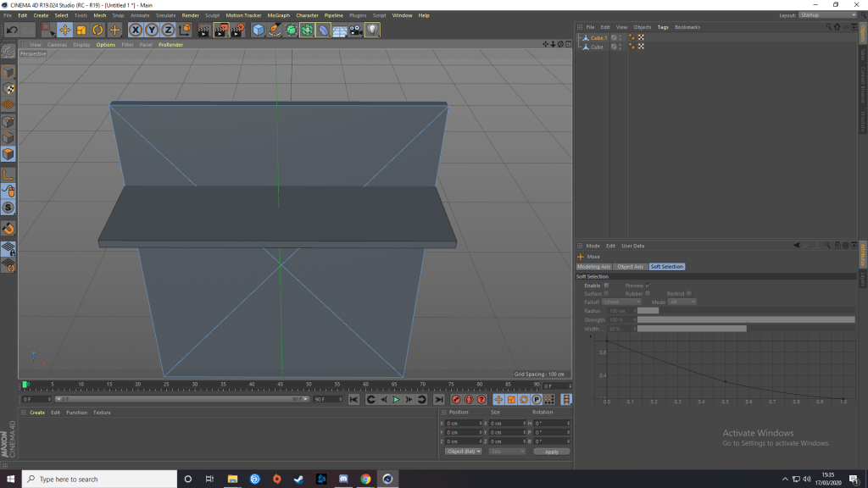Screen dimensions: 868x488
Task: Add a camera object from toolbar
Action: click(x=356, y=30)
